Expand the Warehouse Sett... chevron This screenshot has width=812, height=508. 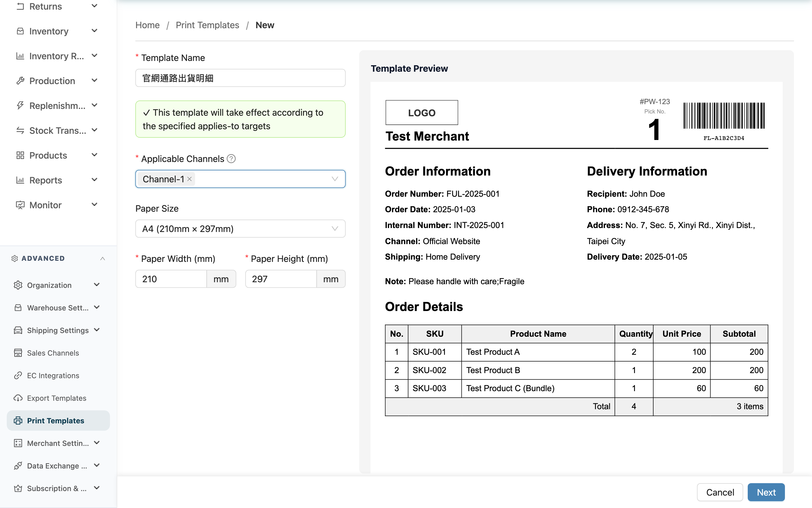(x=97, y=307)
